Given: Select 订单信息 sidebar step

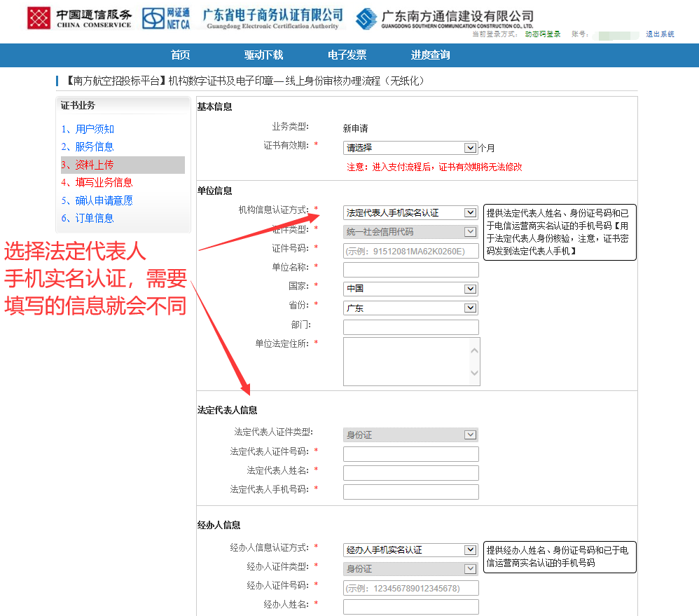Looking at the screenshot, I should tap(94, 218).
